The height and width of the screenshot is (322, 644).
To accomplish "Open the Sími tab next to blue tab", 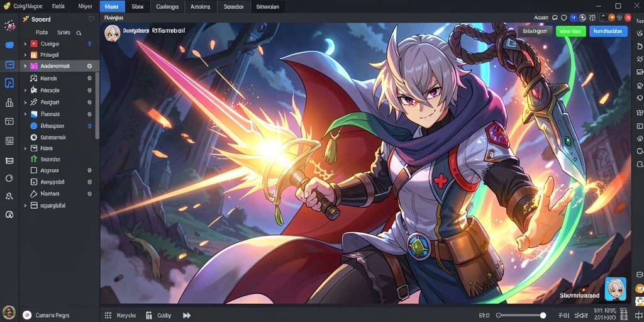I will [x=138, y=6].
